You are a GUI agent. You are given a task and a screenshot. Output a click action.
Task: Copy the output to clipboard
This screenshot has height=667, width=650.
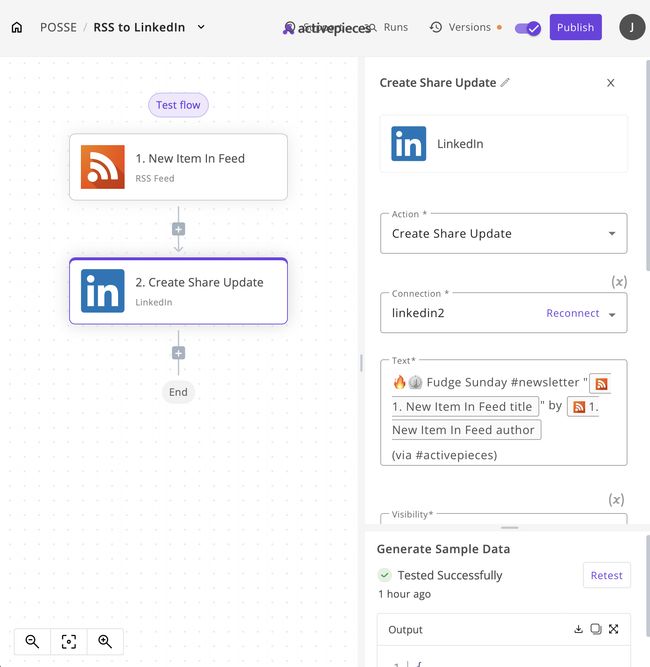tap(596, 629)
